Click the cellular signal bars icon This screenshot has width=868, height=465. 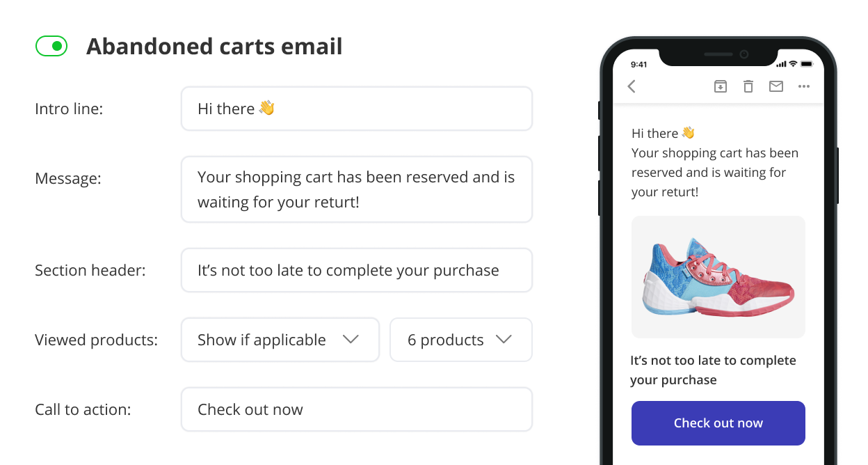[781, 64]
